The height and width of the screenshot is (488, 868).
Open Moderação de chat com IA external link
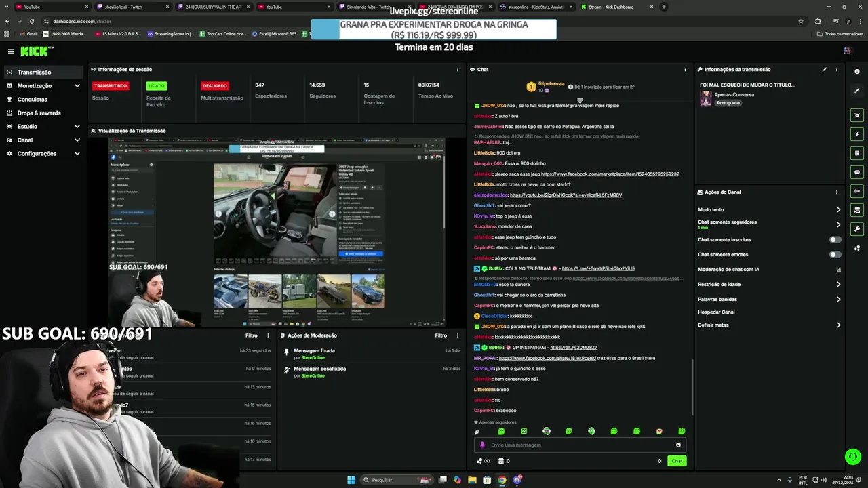[x=838, y=269]
